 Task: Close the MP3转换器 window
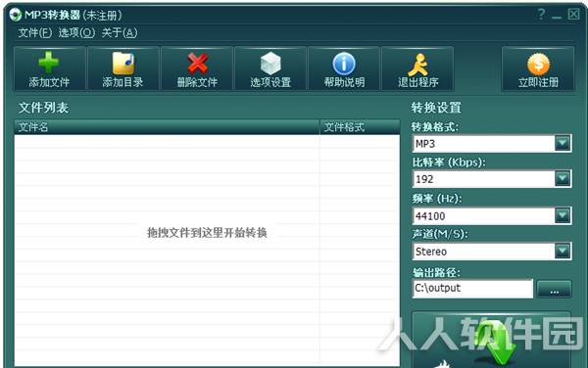click(x=573, y=15)
